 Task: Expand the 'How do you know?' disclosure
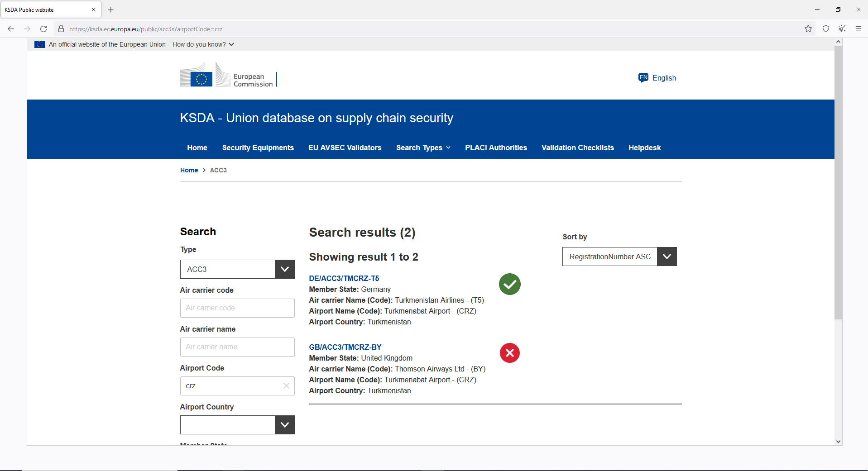(x=203, y=44)
